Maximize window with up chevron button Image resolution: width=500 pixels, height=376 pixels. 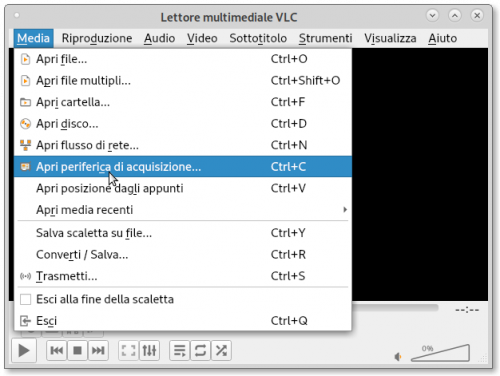tap(455, 15)
